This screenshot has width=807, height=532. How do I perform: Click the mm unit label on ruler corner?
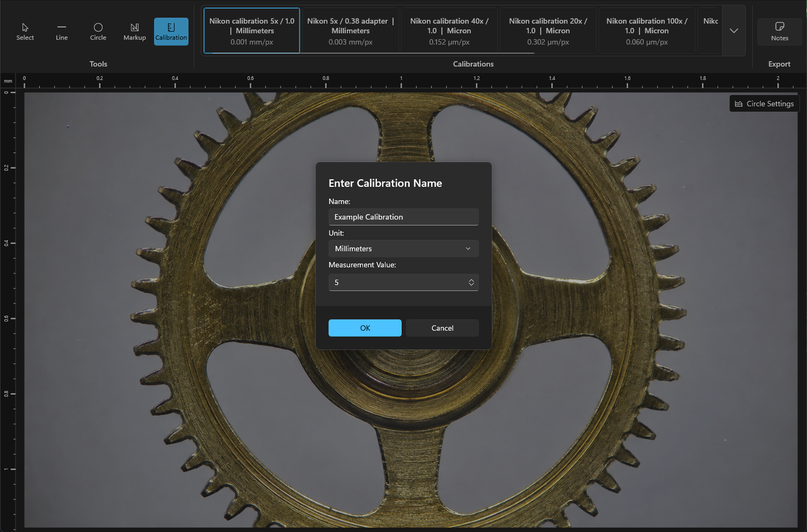click(8, 81)
